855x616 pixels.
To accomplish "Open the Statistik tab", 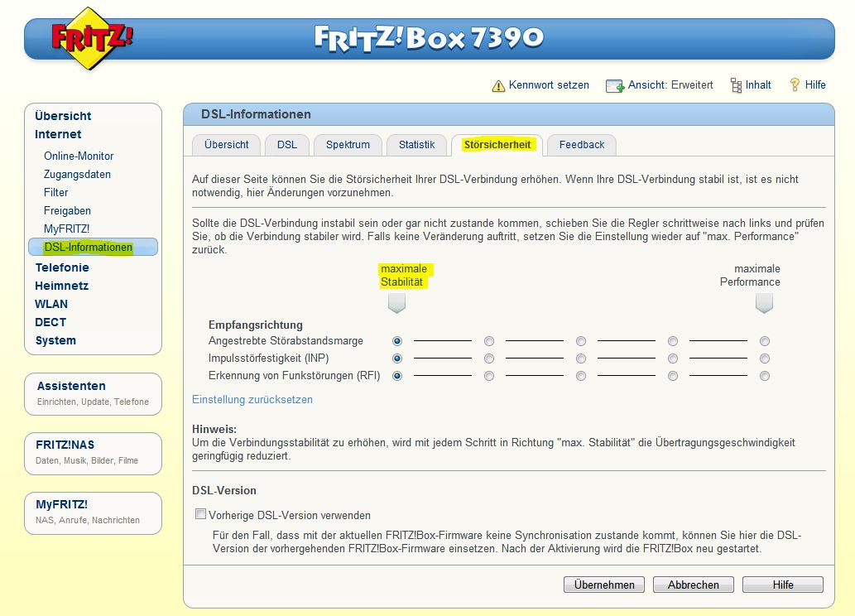I will pos(416,145).
